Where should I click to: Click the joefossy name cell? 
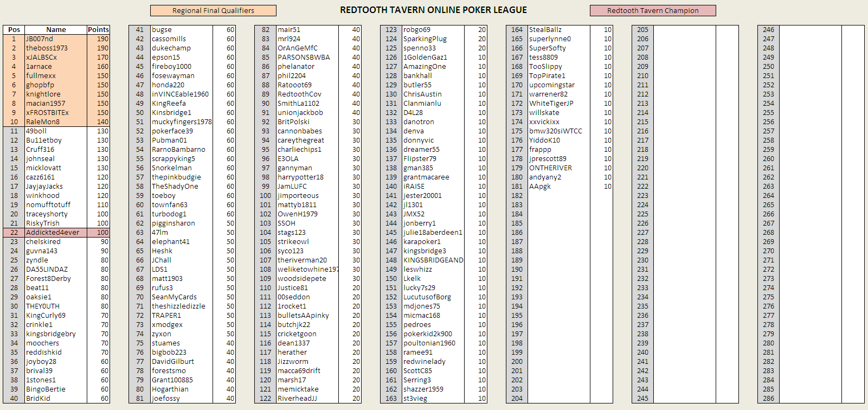click(182, 398)
